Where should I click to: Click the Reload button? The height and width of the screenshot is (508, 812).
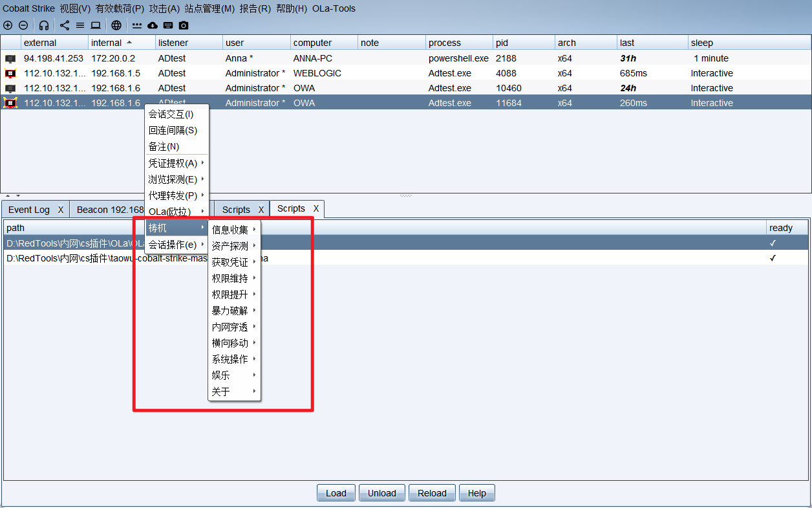click(432, 493)
